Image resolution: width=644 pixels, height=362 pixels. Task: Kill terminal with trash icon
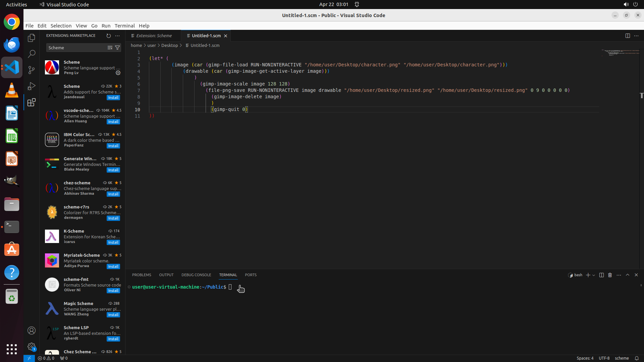coord(610,275)
